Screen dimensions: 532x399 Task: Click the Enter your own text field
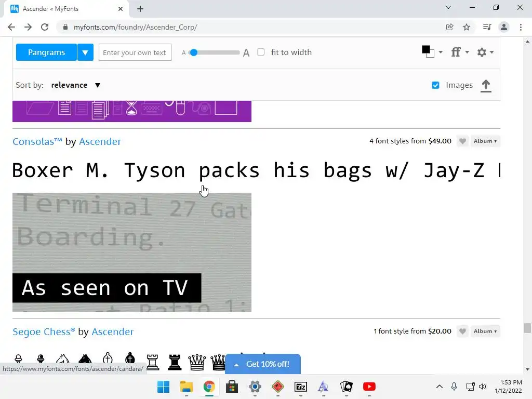click(135, 52)
